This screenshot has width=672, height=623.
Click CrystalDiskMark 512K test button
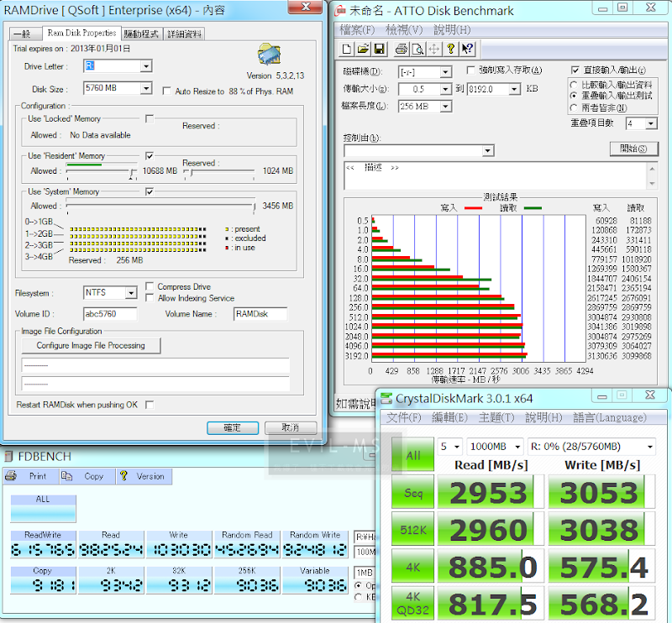[412, 530]
